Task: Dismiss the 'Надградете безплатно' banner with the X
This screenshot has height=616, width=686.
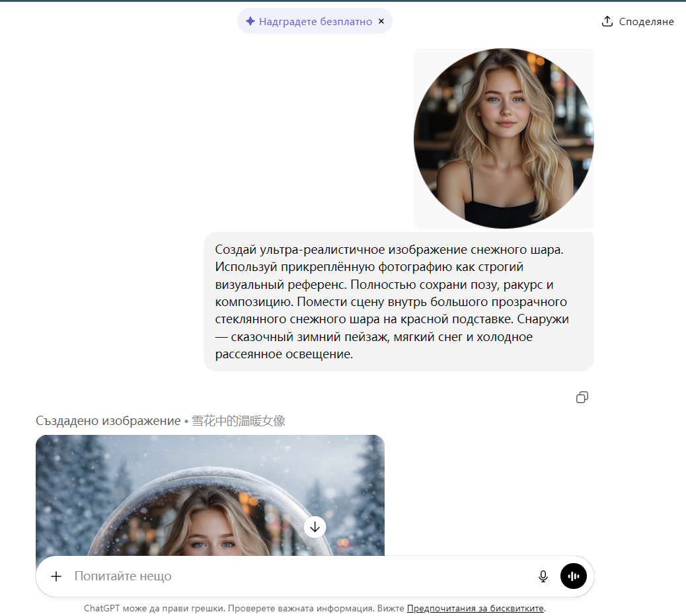Action: point(381,20)
